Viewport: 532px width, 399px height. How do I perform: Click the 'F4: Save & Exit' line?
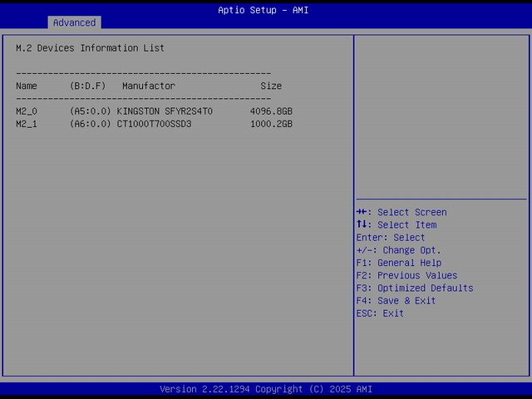[x=396, y=301]
